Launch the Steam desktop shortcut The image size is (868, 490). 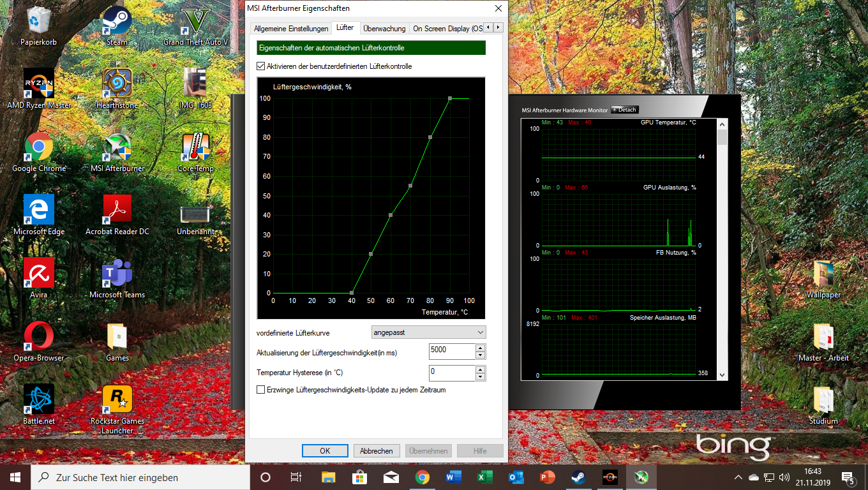[x=117, y=26]
